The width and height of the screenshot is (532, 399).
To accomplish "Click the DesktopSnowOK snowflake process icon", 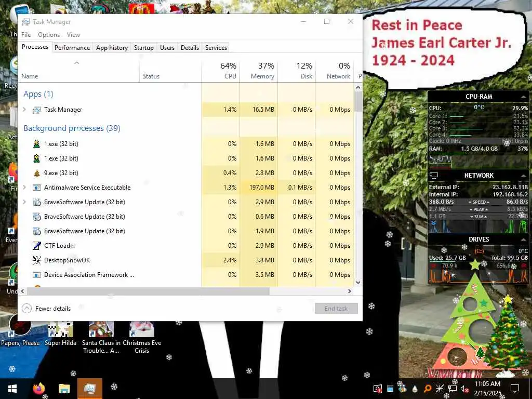I will pos(37,260).
